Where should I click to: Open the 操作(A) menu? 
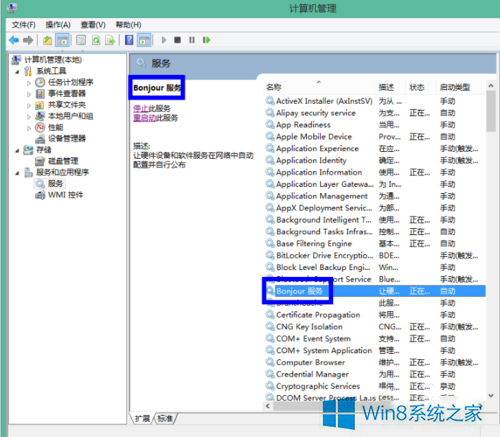pyautogui.click(x=58, y=25)
